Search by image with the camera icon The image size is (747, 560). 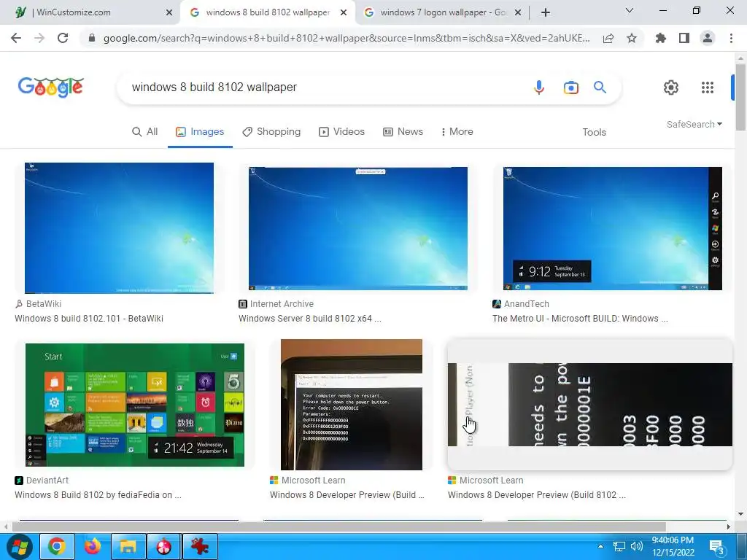(570, 87)
